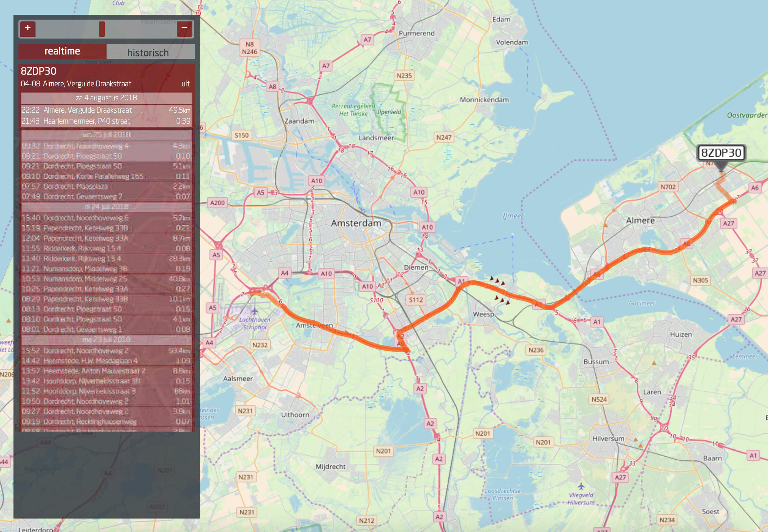The height and width of the screenshot is (532, 768).
Task: Click the Schiphol airport airplane icon
Action: pos(255,311)
